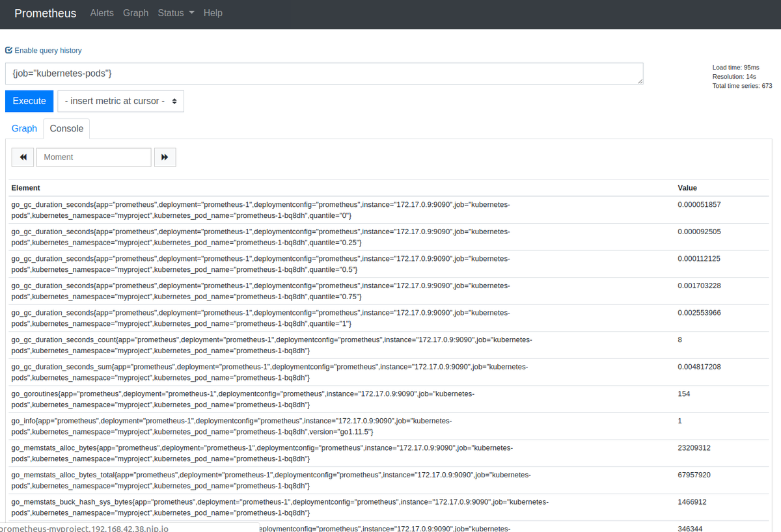
Task: Click the go_memstats_buck_hash_sys_bytes element row
Action: point(389,508)
